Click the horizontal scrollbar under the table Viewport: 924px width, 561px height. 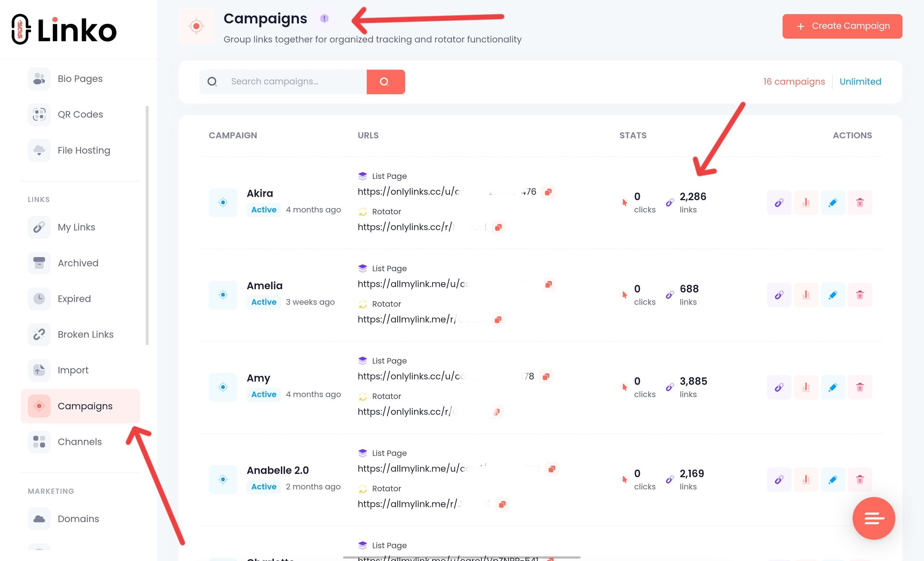(x=462, y=557)
